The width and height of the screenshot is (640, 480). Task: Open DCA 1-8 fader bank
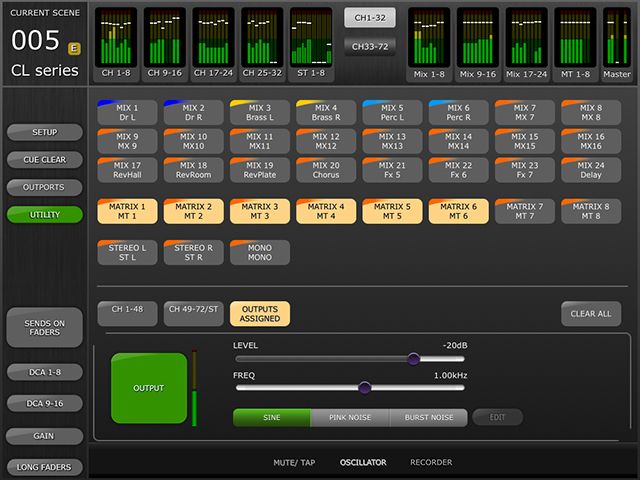44,373
